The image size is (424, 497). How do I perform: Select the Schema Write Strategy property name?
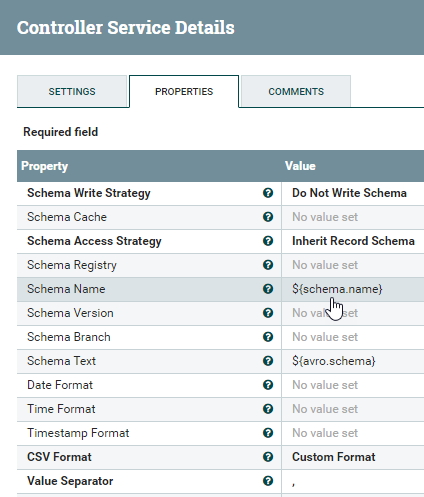89,193
